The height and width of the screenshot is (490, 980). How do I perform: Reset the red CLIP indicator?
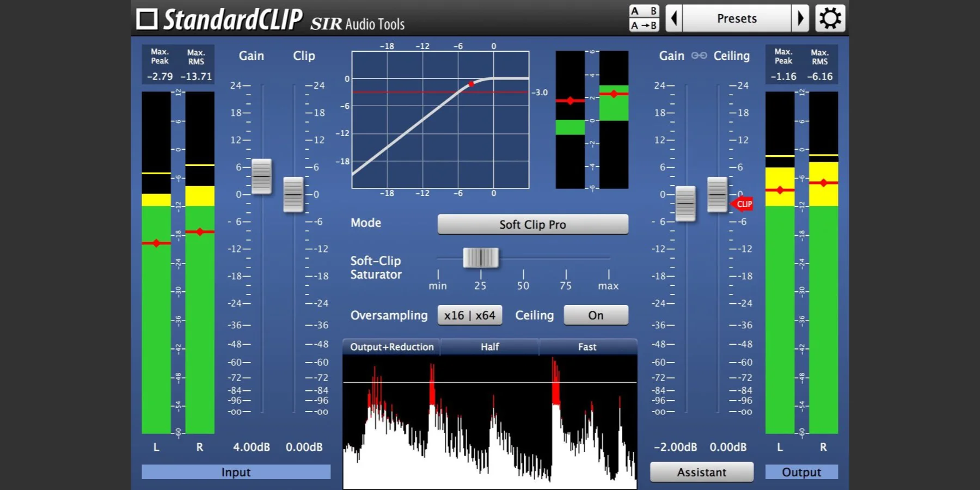click(743, 204)
